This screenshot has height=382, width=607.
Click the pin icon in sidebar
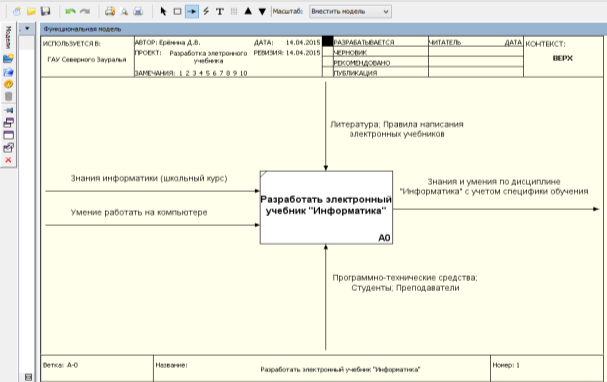(x=9, y=110)
